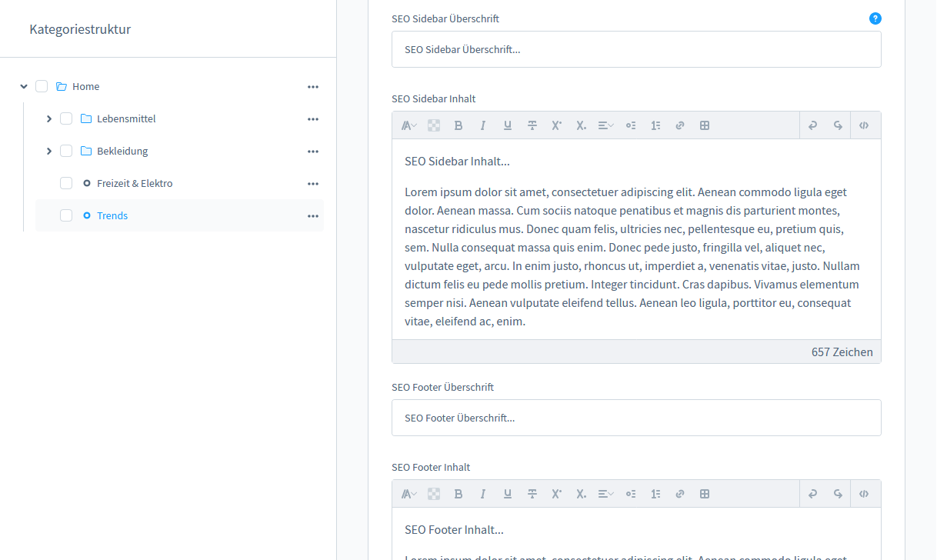Click into the SEO Sidebar Inhalt text area
Screen dimensions: 937x560
tap(636, 239)
